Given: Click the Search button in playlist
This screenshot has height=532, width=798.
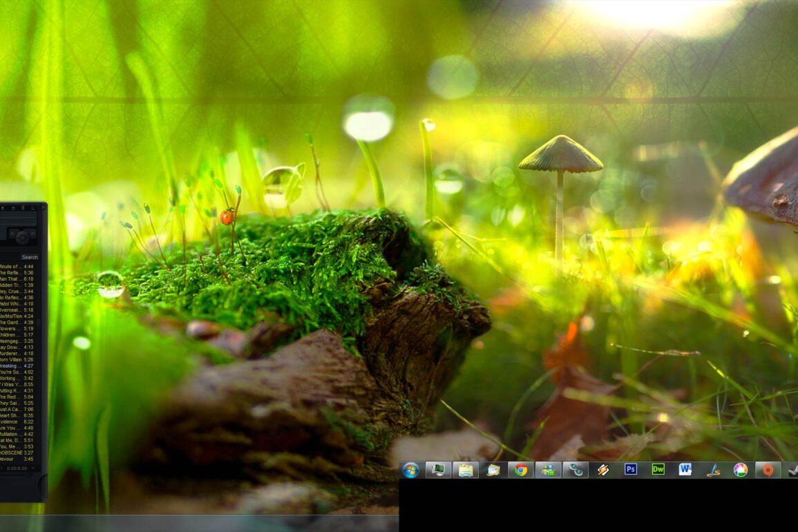Looking at the screenshot, I should 30,257.
